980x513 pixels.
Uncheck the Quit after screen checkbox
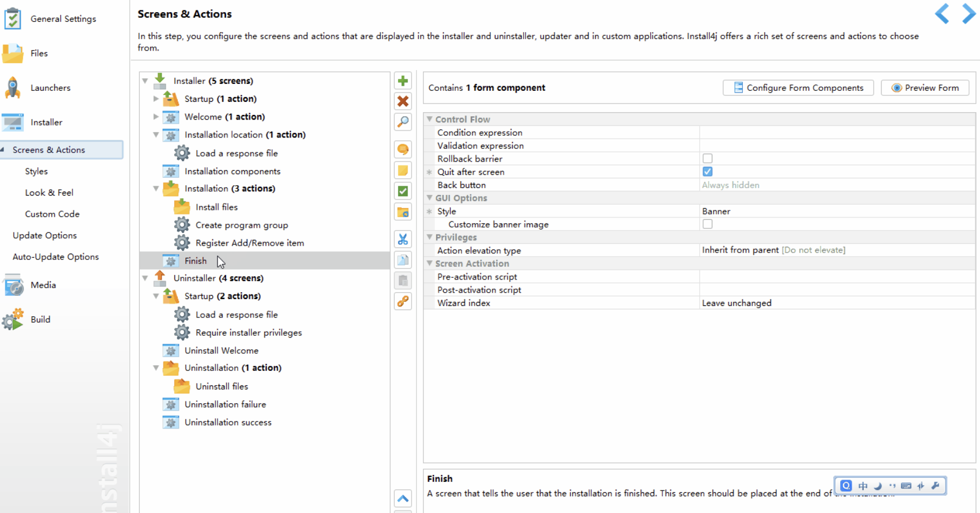[707, 171]
